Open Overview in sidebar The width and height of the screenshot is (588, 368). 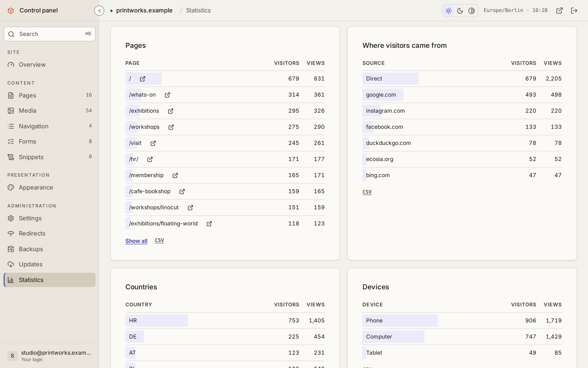(49, 65)
